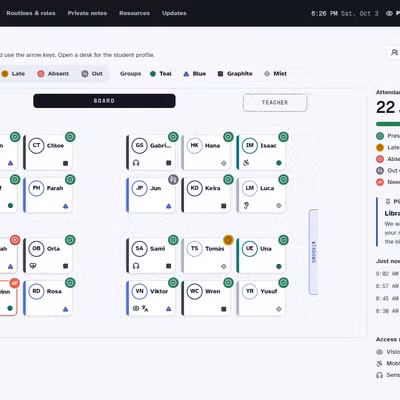Image resolution: width=400 pixels, height=400 pixels.
Task: Click Hana's present status badge
Action: tap(228, 137)
